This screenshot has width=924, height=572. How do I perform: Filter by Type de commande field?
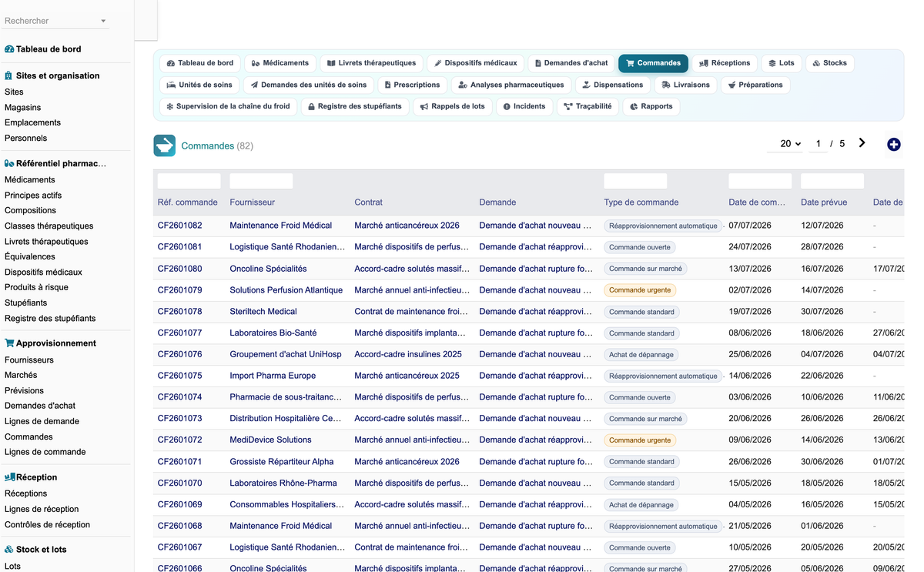pyautogui.click(x=635, y=181)
